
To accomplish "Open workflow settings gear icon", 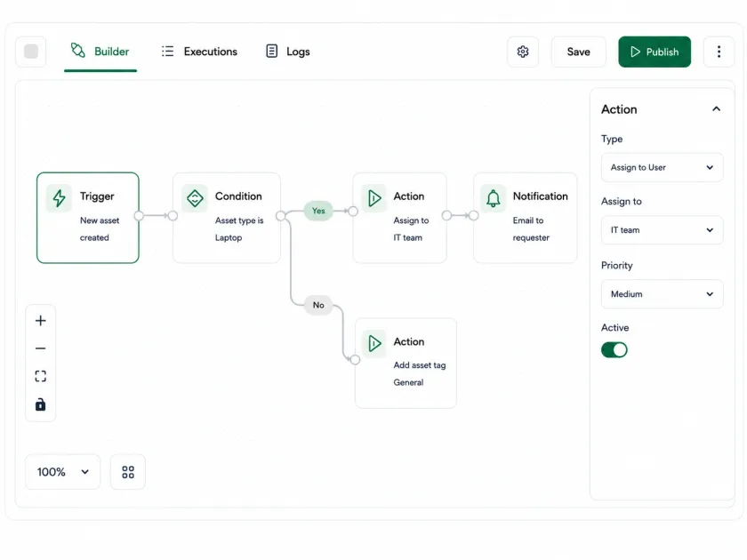I will pyautogui.click(x=523, y=52).
